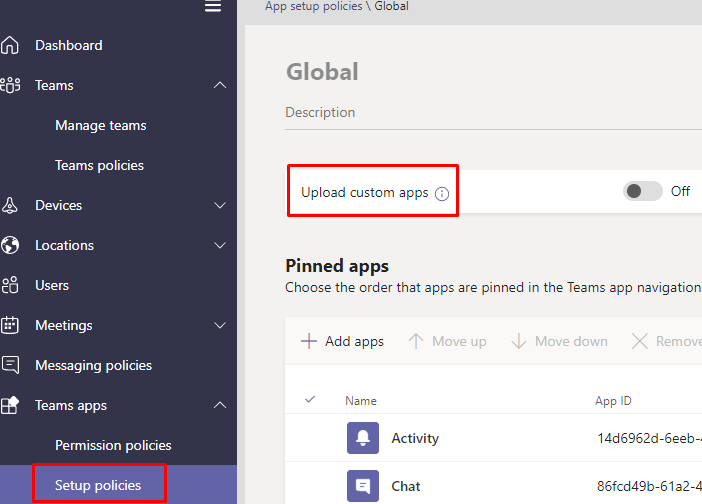
Task: Select the Chat row name
Action: (406, 486)
